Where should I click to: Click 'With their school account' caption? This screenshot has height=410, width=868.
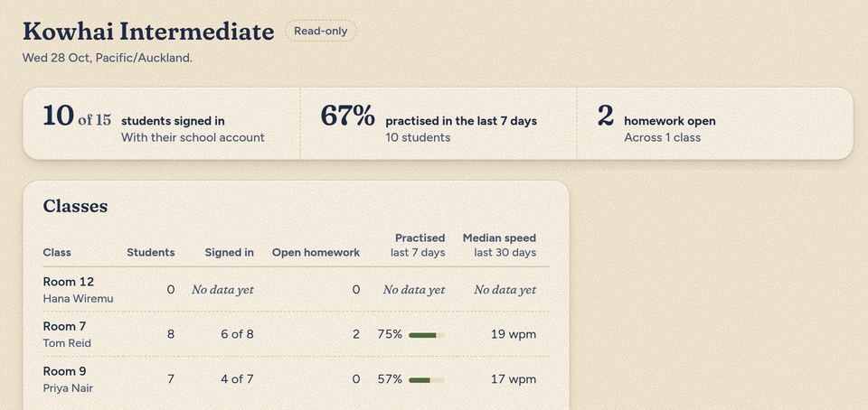tap(193, 137)
